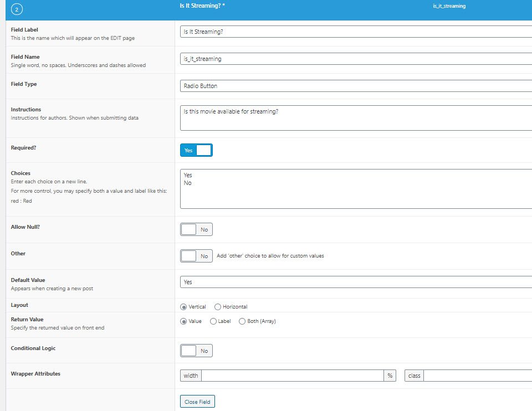
Task: Click the wrapper width input field
Action: point(292,376)
